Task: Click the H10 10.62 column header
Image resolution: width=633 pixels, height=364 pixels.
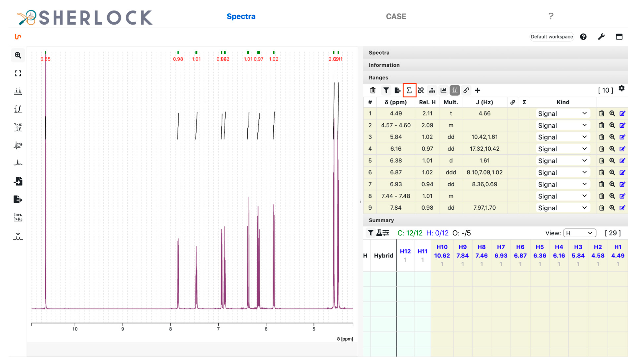Action: pos(442,255)
